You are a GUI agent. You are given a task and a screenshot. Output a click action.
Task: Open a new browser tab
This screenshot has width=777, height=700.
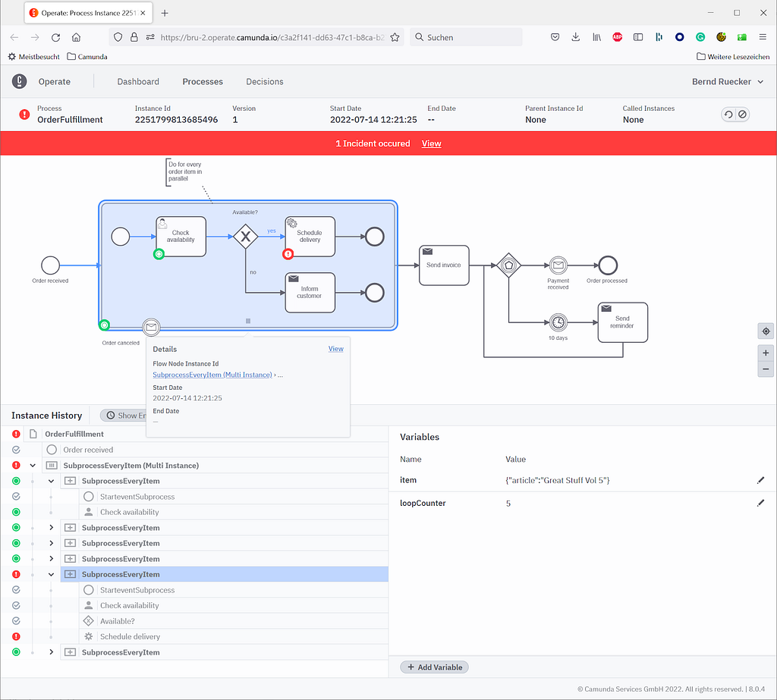pyautogui.click(x=165, y=13)
